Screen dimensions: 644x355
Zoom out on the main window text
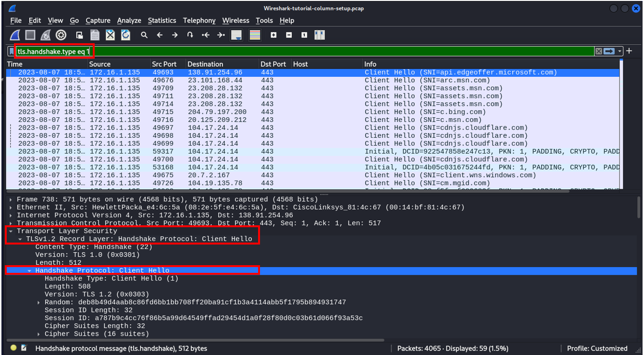289,35
